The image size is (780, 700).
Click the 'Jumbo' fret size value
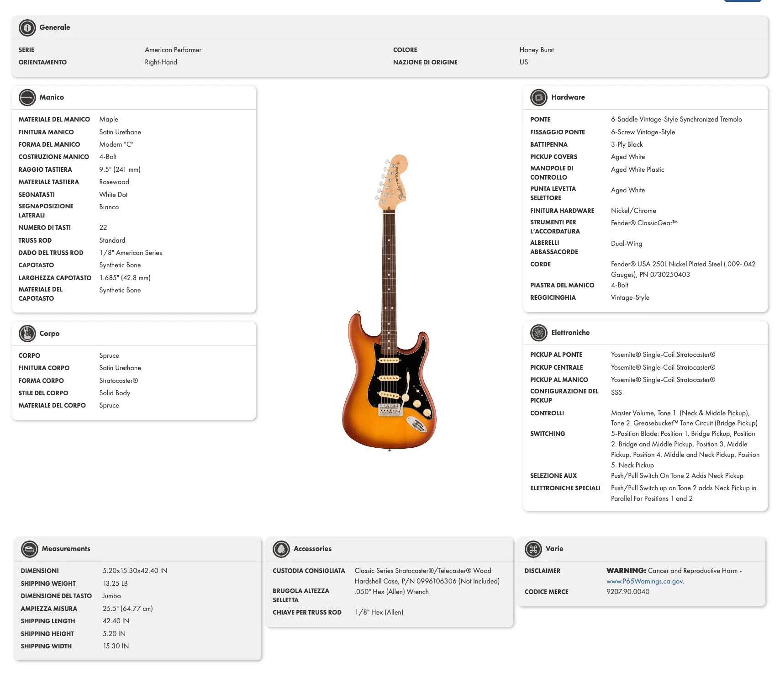111,596
